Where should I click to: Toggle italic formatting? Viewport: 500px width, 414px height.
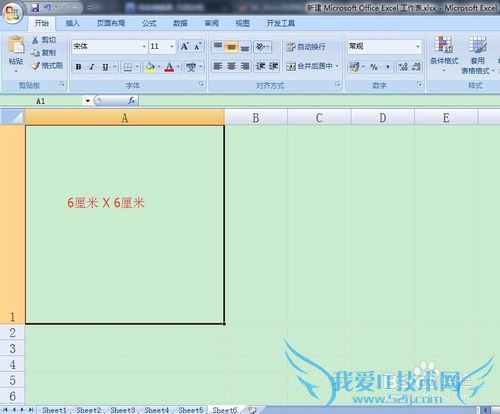(92, 67)
